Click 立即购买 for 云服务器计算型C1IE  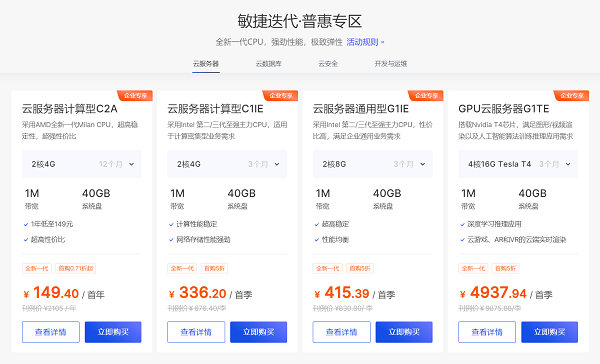coord(258,332)
